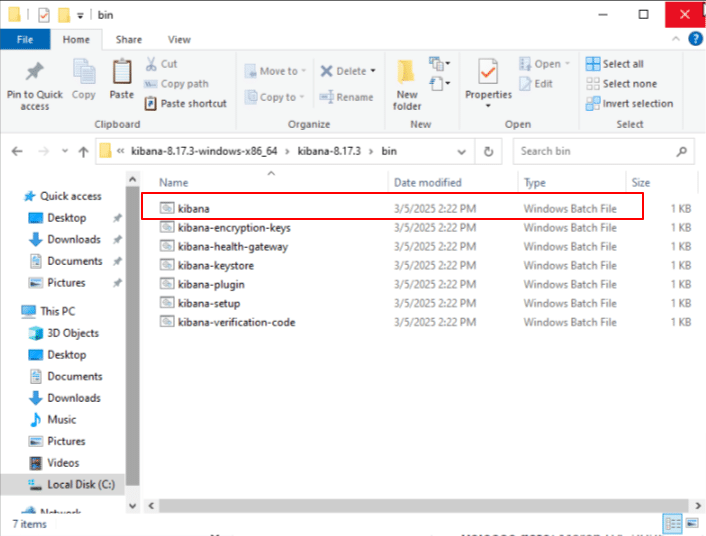Open the View ribbon tab
The image size is (706, 536).
(x=179, y=40)
